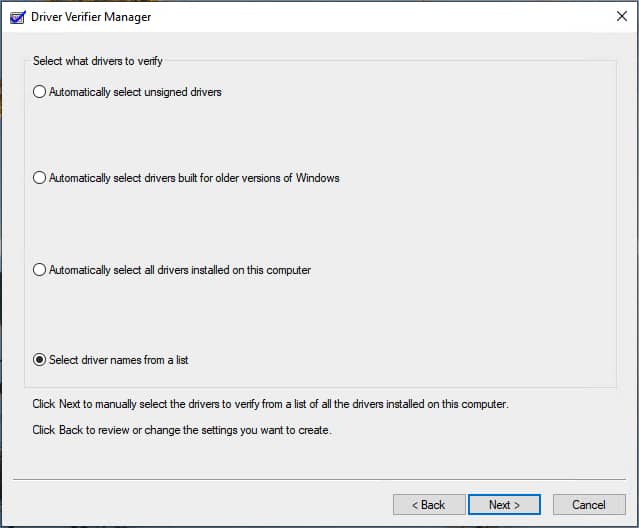This screenshot has height=528, width=639.
Task: Select Automatically select unsigned drivers option
Action: click(127, 92)
